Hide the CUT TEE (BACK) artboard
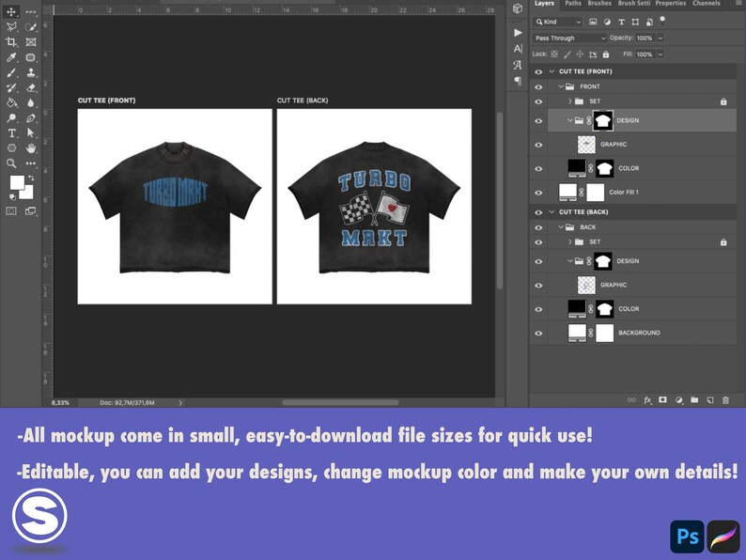746x560 pixels. (538, 212)
